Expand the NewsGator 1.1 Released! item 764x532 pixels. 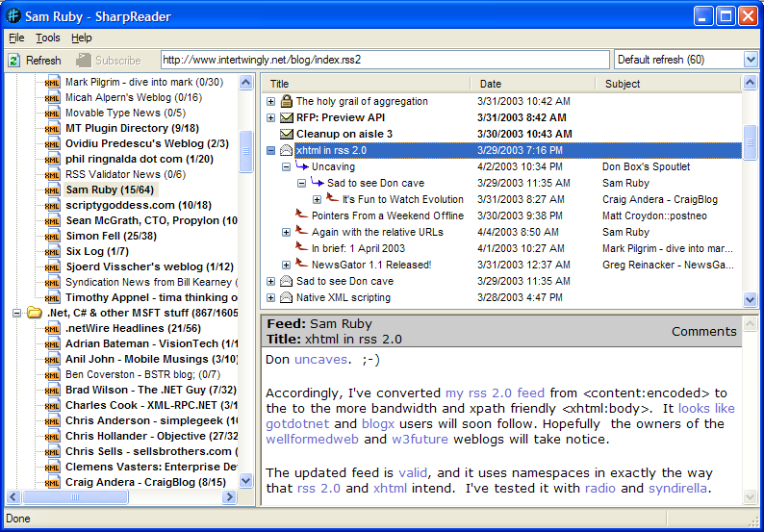tap(287, 265)
